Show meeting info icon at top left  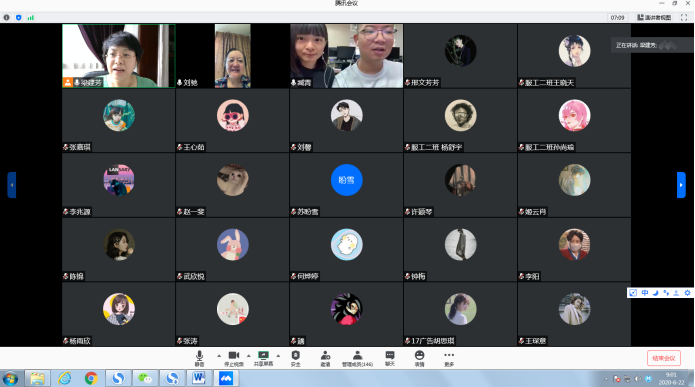pos(7,17)
